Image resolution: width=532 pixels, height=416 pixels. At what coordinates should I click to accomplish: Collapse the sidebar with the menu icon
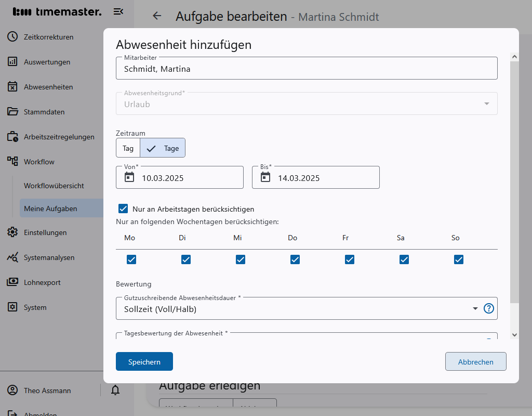click(x=118, y=11)
